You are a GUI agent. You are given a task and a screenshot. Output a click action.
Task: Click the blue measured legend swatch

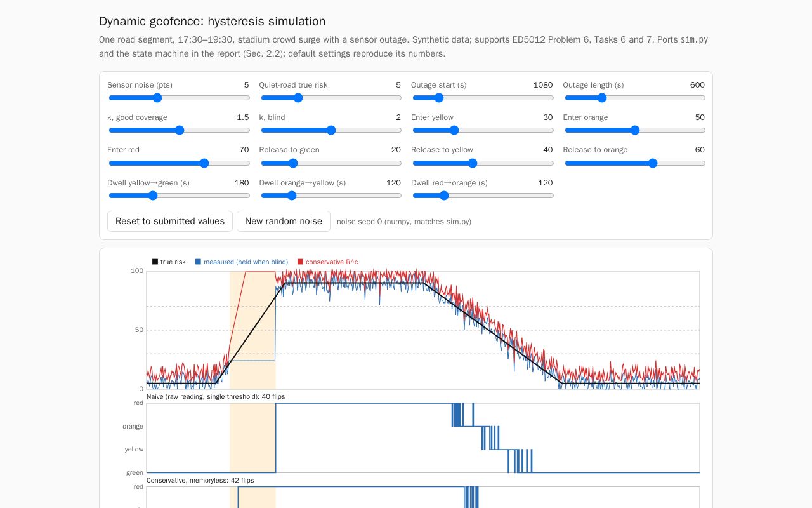pyautogui.click(x=198, y=262)
